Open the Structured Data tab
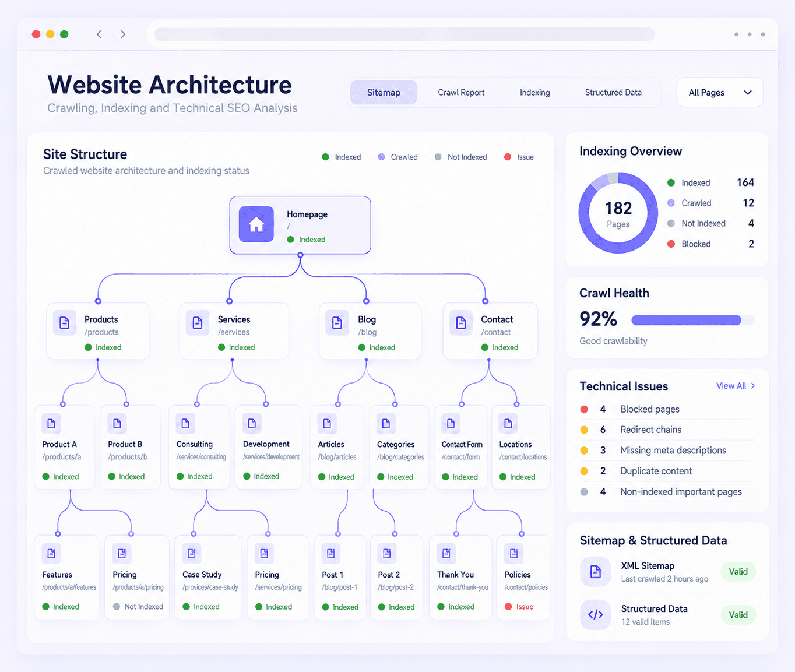795x672 pixels. pos(613,93)
